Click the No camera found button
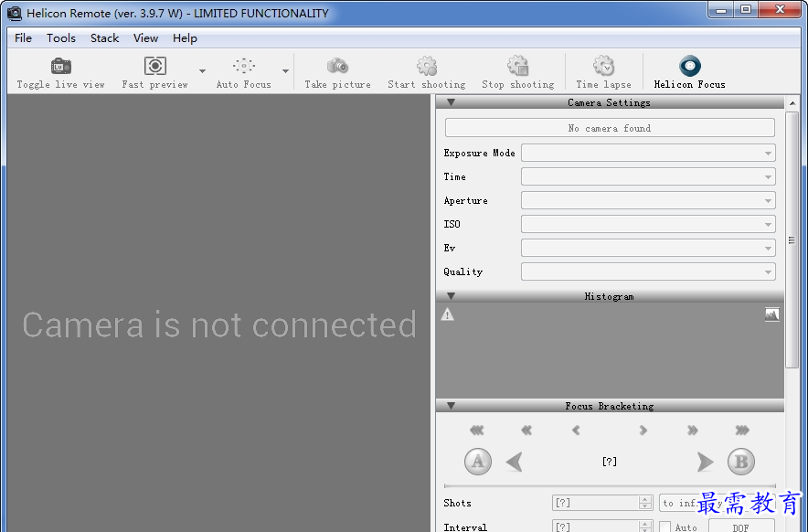This screenshot has width=808, height=532. (x=610, y=128)
